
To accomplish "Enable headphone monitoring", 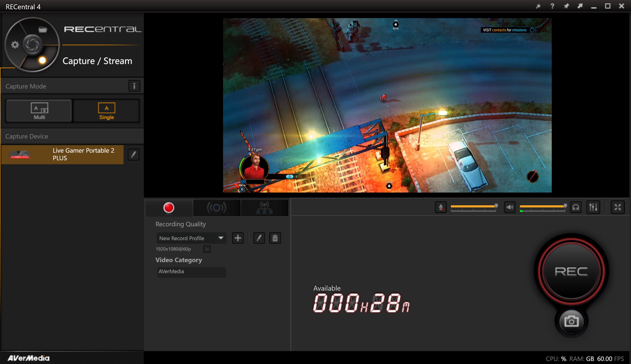I will 576,207.
